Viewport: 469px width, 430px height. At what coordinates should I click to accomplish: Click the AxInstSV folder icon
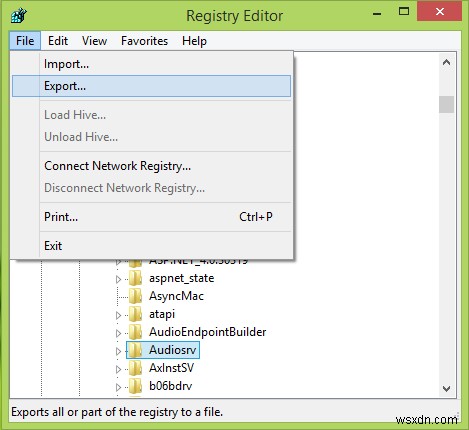click(135, 368)
